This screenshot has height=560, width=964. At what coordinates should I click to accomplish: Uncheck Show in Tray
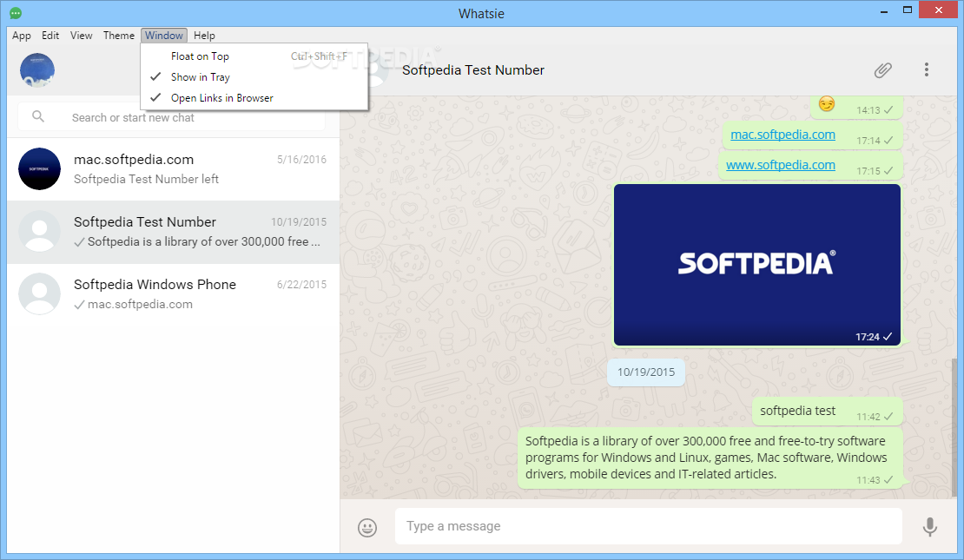[254, 77]
